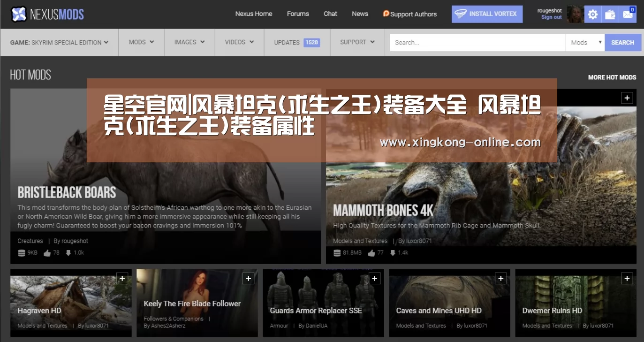Open author DanielUA link
644x342 pixels.
pyautogui.click(x=317, y=326)
